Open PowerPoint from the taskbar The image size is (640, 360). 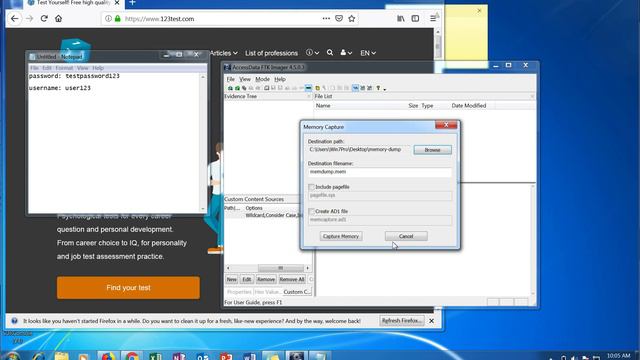coord(226,356)
